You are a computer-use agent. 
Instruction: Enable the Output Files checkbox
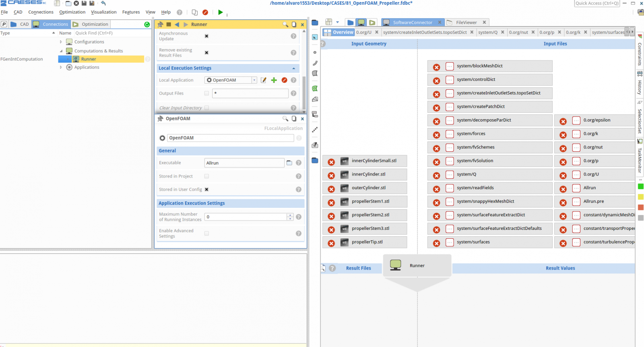(x=206, y=93)
